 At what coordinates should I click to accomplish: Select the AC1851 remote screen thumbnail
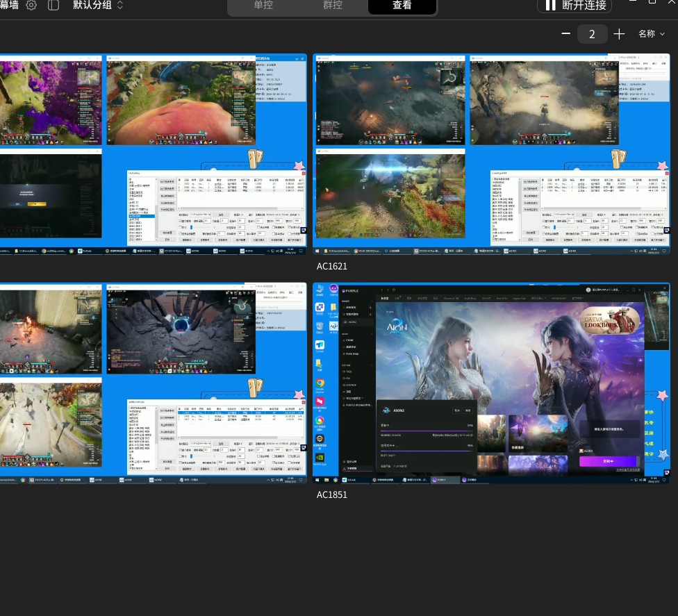491,383
